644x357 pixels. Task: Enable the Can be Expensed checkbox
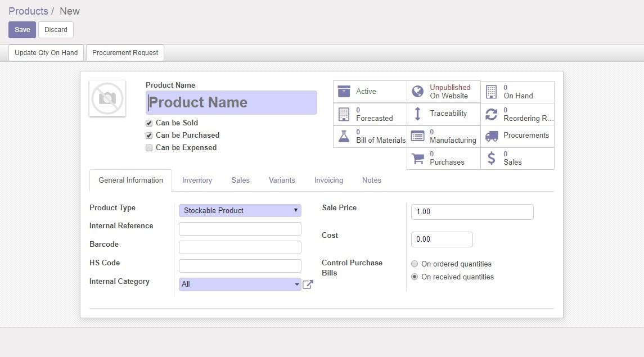click(x=149, y=147)
